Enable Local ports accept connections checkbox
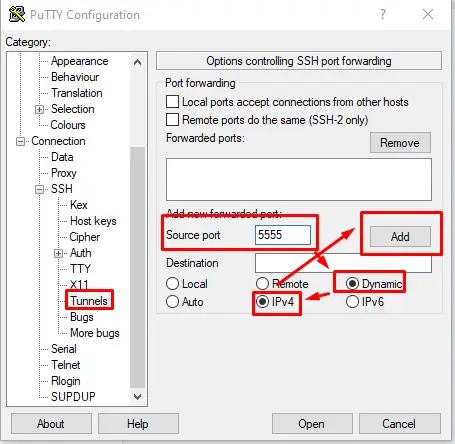Image resolution: width=455 pixels, height=444 pixels. [x=172, y=101]
